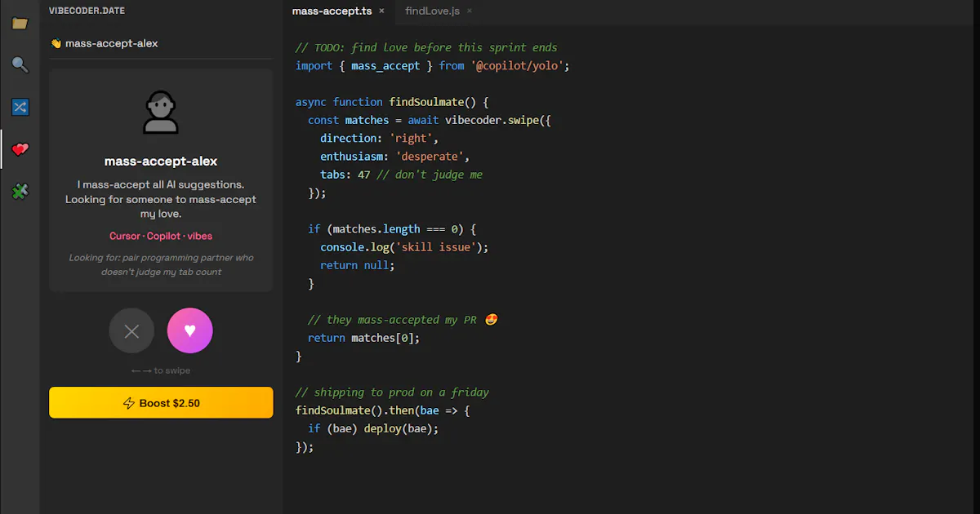Click the 'if (bae) deploy(bae);' line

pyautogui.click(x=373, y=428)
